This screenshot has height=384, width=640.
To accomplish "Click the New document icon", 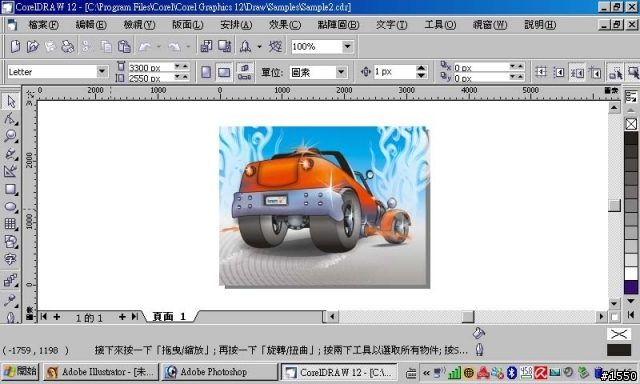I will point(15,47).
